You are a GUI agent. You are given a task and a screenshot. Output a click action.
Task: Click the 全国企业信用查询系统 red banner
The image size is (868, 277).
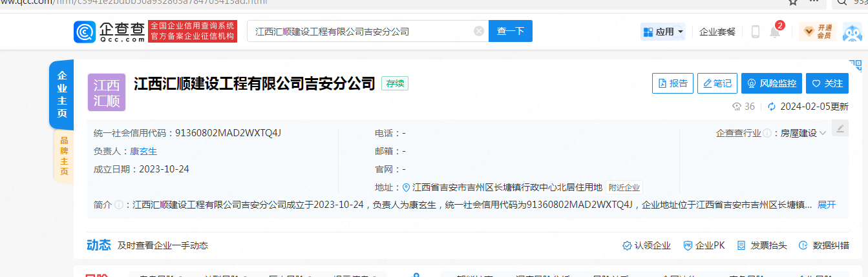pos(193,31)
